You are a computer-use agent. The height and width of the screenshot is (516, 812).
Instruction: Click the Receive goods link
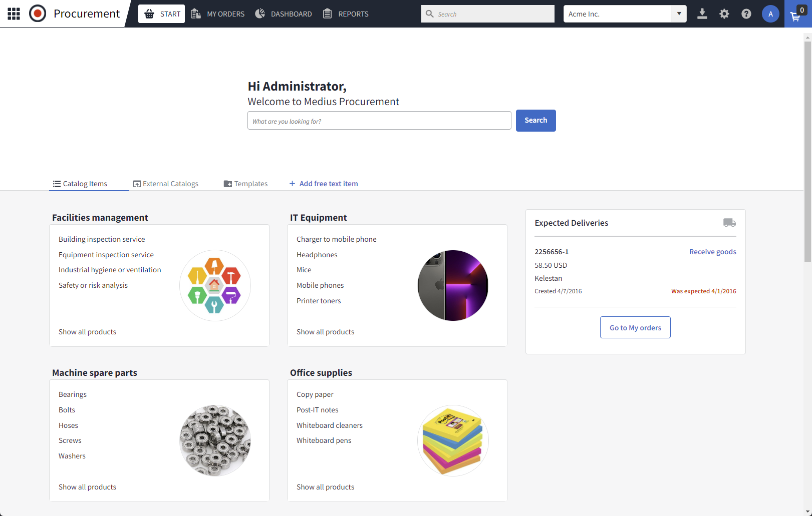(x=712, y=252)
